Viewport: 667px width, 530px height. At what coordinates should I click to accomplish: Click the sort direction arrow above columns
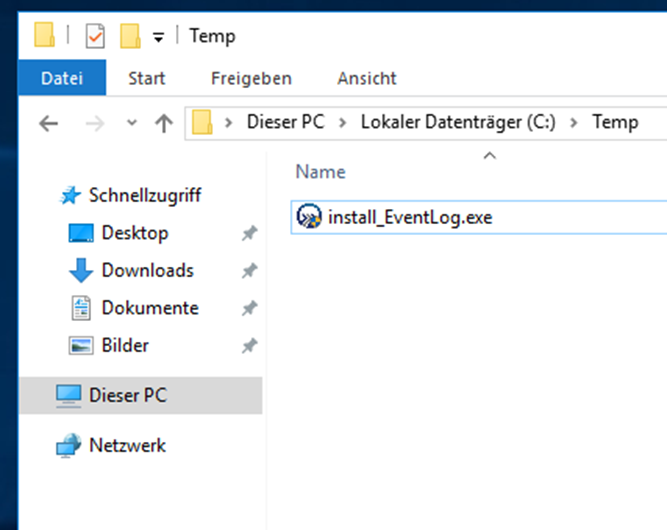click(x=490, y=156)
